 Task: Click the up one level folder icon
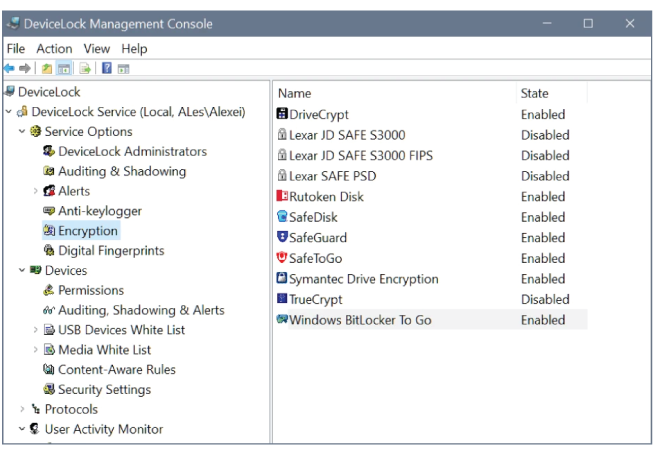pos(47,68)
